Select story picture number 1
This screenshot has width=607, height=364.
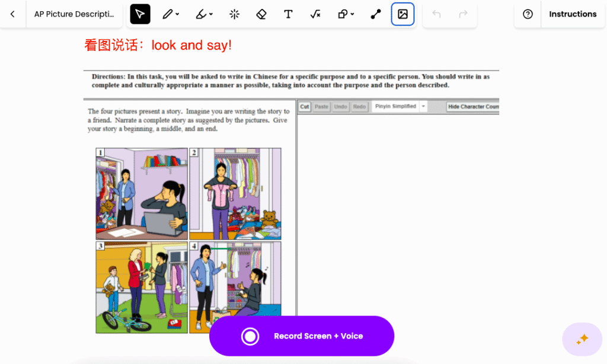pyautogui.click(x=142, y=194)
